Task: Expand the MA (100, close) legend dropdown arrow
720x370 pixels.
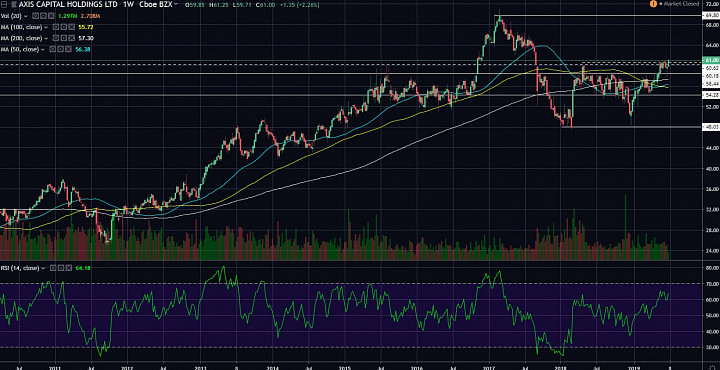Action: pyautogui.click(x=46, y=27)
